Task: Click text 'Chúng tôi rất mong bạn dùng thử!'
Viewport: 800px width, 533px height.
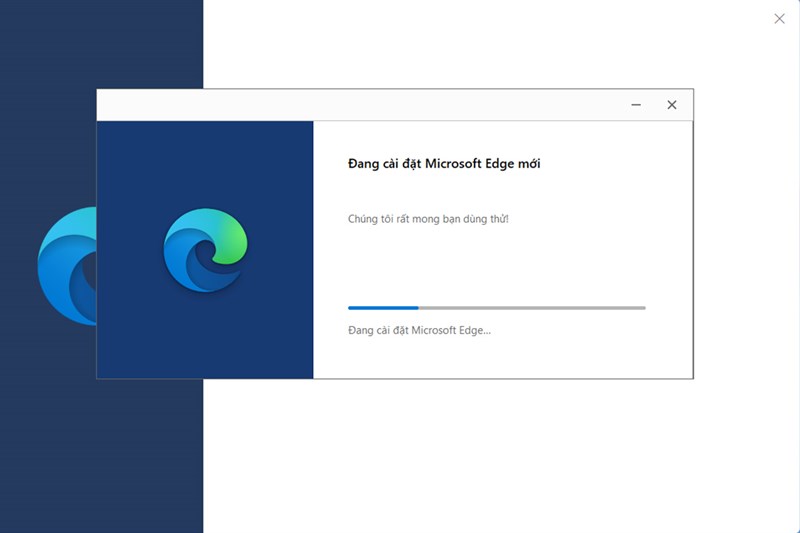Action: tap(428, 219)
